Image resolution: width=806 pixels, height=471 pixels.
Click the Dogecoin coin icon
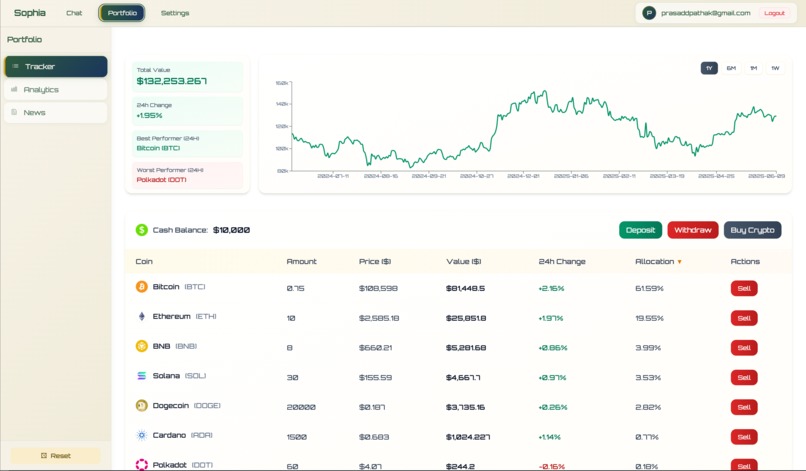[141, 406]
